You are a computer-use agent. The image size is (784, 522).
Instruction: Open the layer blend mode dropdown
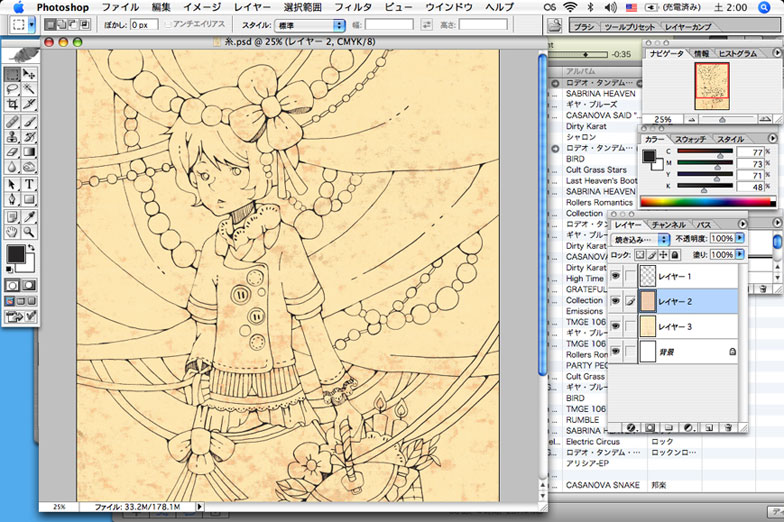pos(640,240)
